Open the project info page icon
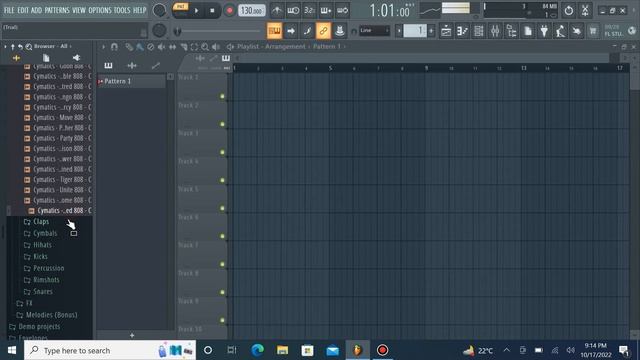This screenshot has width=640, height=360. 528,31
